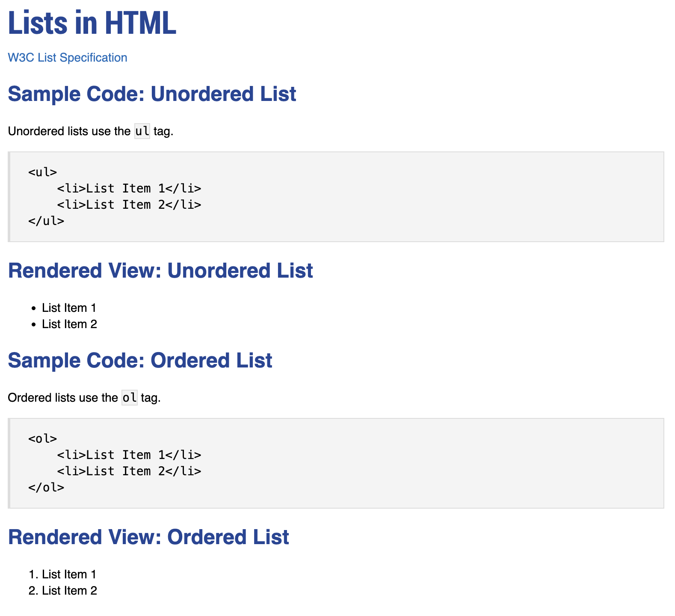The height and width of the screenshot is (616, 675).
Task: Click the Sample Code: Ordered List heading
Action: (x=140, y=361)
